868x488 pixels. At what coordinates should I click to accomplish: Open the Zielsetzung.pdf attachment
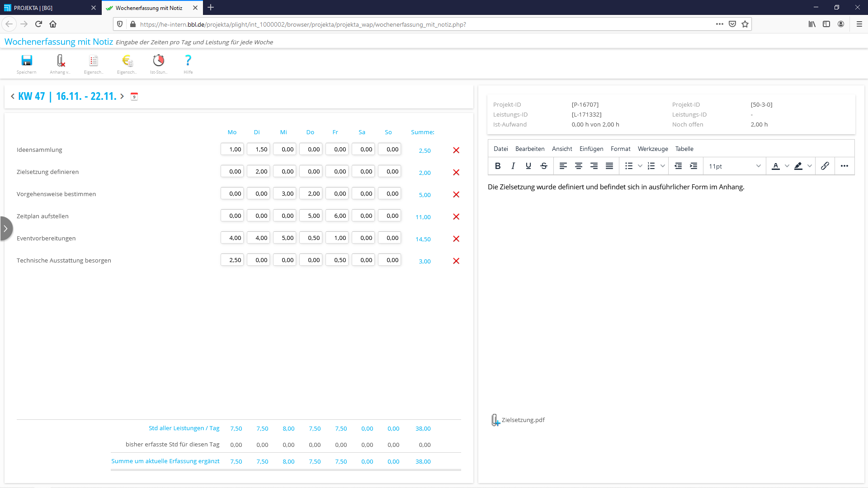tap(523, 420)
